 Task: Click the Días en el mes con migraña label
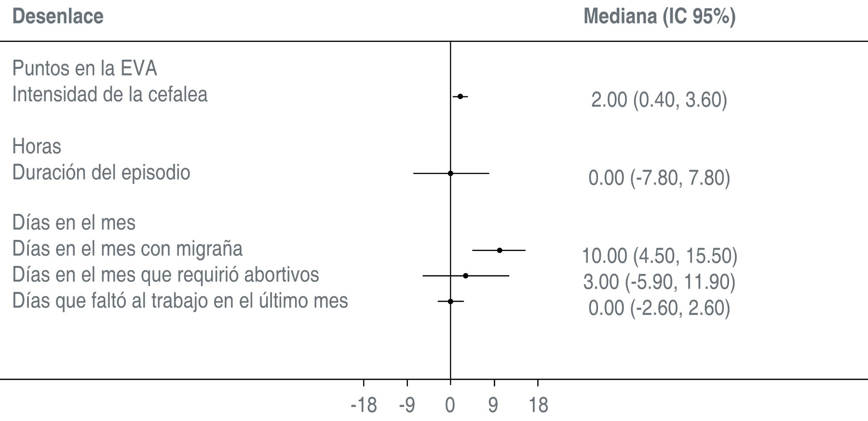[127, 249]
